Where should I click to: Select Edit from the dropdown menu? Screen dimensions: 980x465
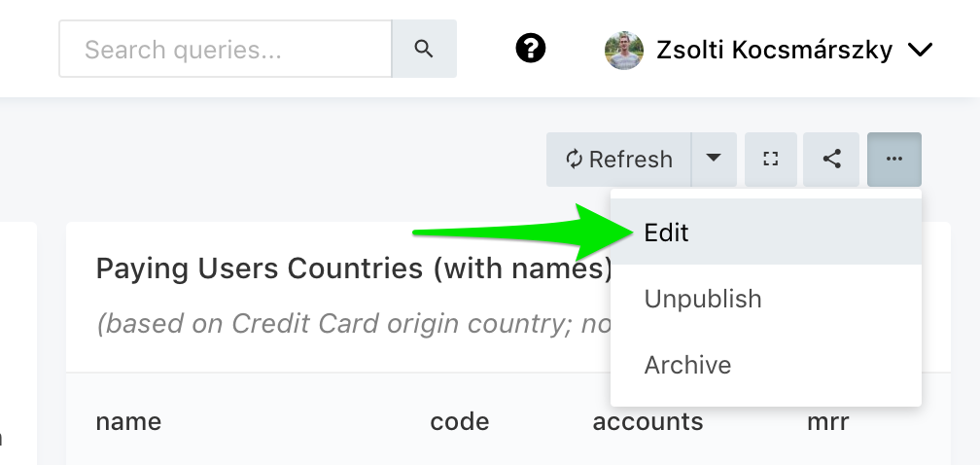click(x=667, y=232)
